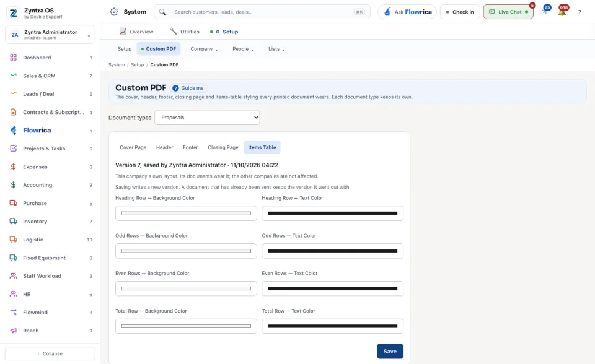The image size is (595, 364).
Task: Switch to the Header tab
Action: pyautogui.click(x=165, y=147)
